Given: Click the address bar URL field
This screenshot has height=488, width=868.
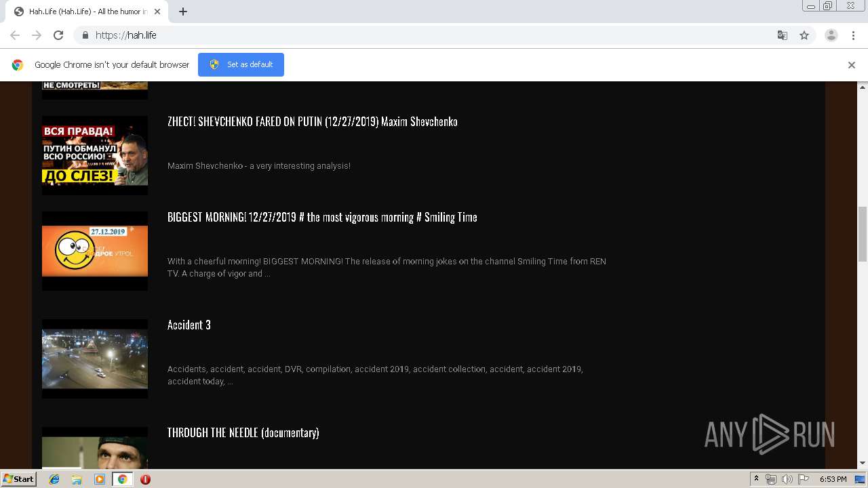Looking at the screenshot, I should [434, 35].
